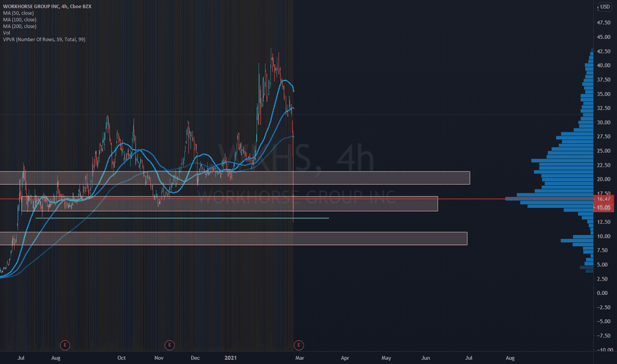Click the Aug label at right of time axis
The image size is (617, 364).
tap(510, 357)
